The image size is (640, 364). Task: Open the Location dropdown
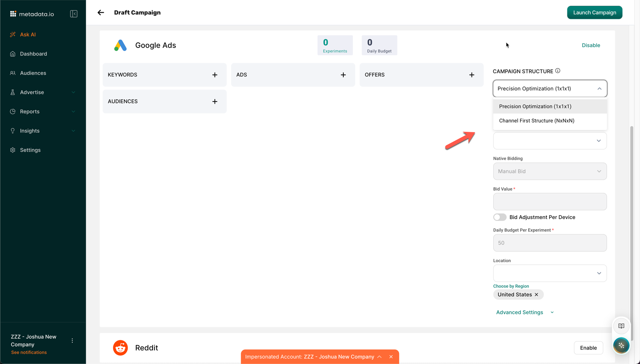(550, 273)
